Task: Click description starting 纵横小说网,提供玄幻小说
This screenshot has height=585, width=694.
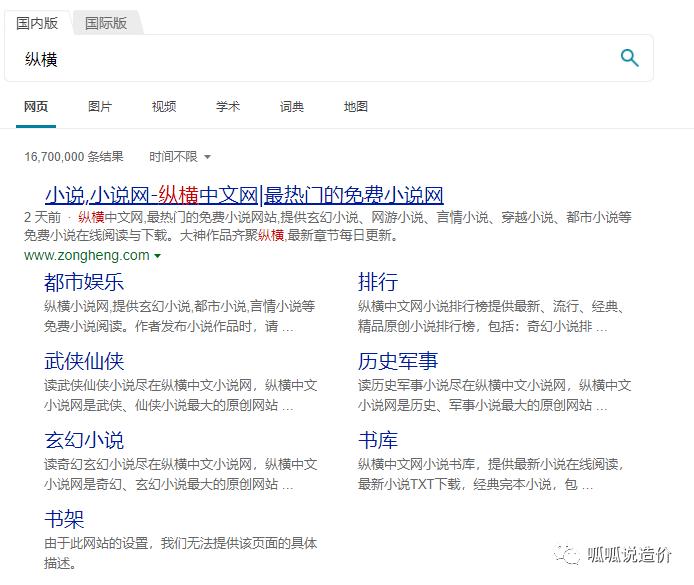Action: point(179,316)
